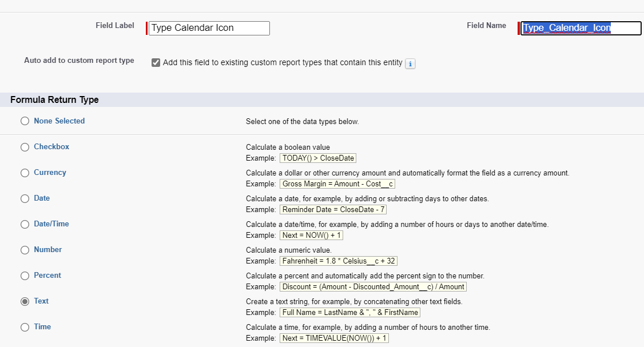Click the TIMEVALUE(NOW()) example formula
This screenshot has width=644, height=347.
[x=334, y=338]
